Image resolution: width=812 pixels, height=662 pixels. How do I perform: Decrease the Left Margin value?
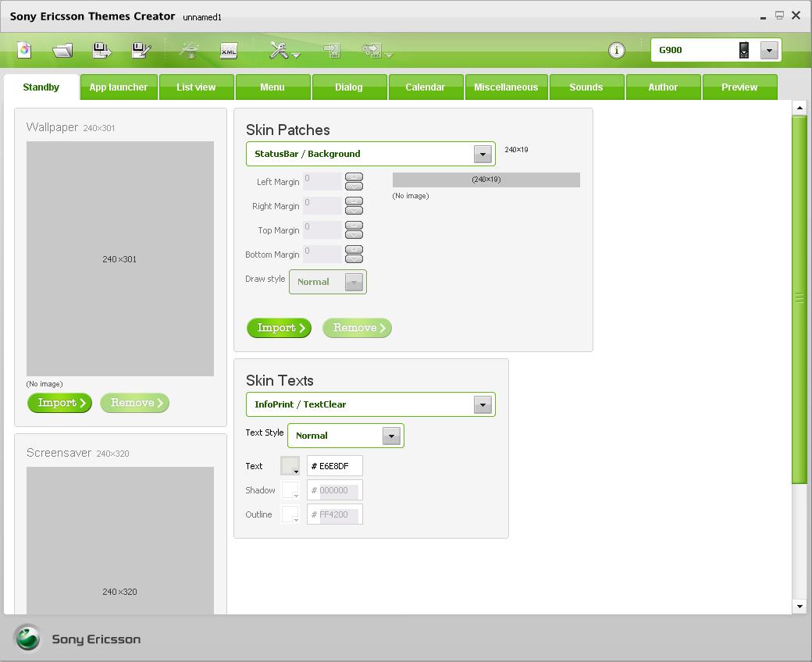click(354, 187)
